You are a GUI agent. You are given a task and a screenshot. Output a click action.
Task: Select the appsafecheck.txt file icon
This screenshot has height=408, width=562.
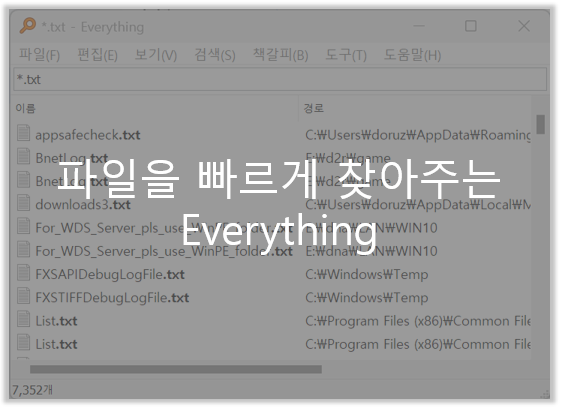(x=24, y=133)
